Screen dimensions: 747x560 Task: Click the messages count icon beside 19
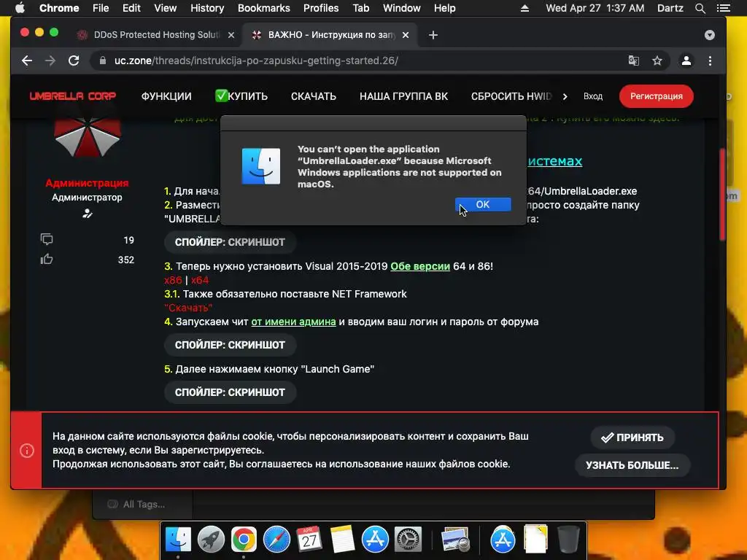pos(47,239)
